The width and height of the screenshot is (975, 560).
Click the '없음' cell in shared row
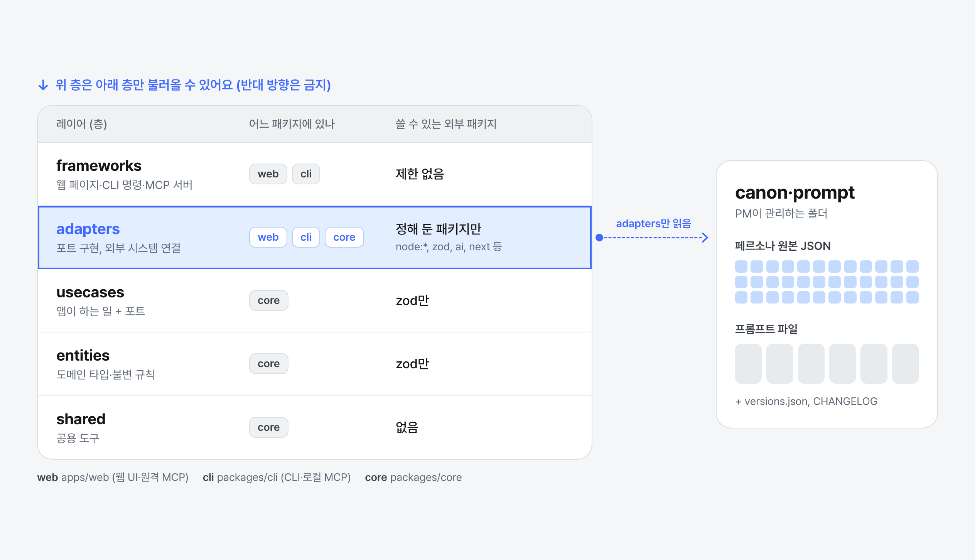click(407, 427)
